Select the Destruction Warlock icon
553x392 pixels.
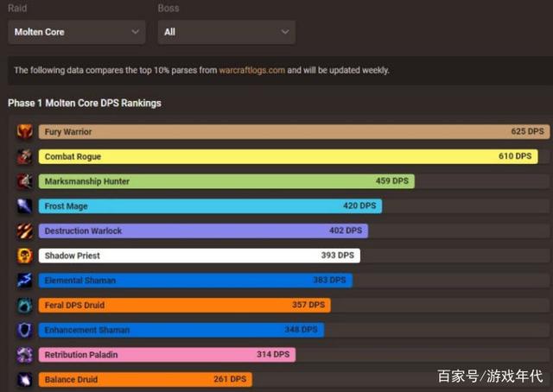24,231
